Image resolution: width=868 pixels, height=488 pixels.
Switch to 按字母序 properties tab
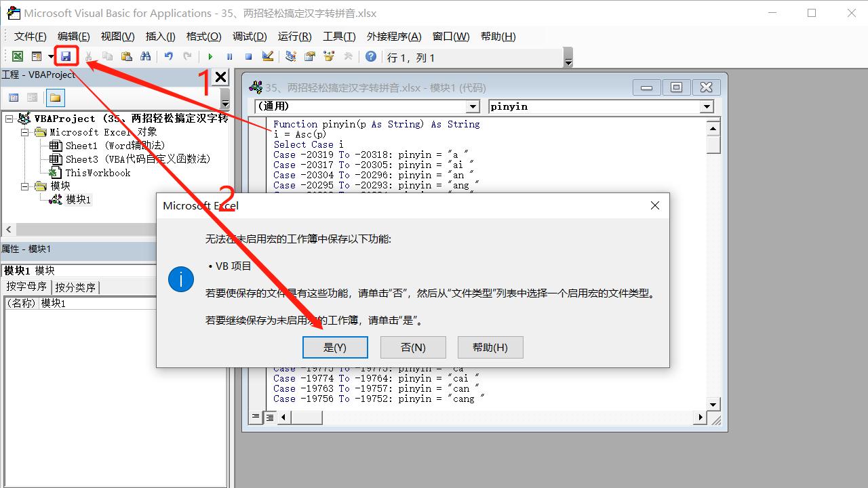[26, 287]
